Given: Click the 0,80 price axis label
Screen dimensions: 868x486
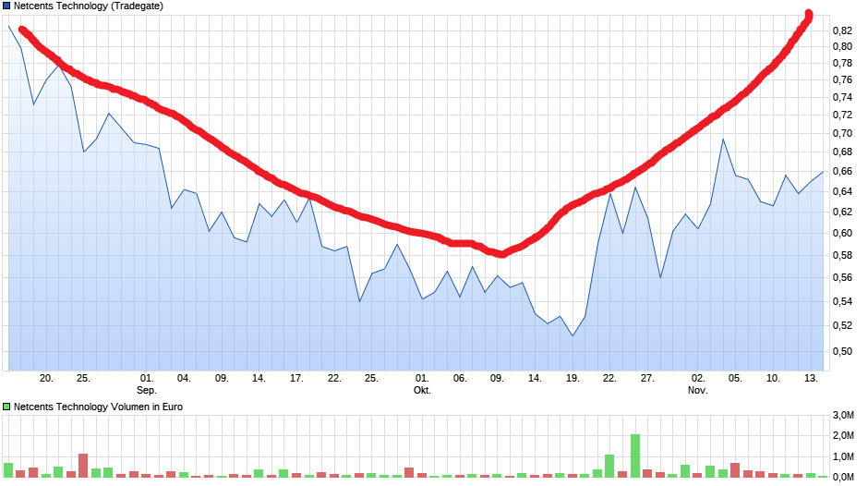Looking at the screenshot, I should (x=842, y=46).
